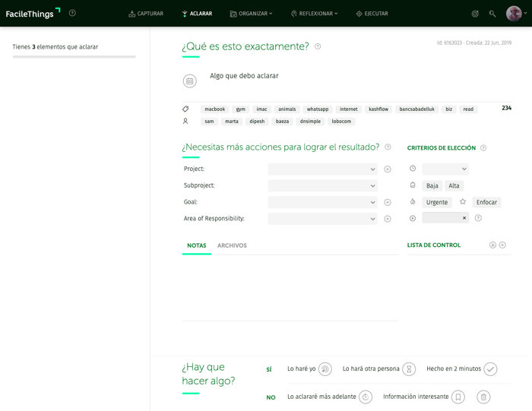Screen dimensions: 532x411
Task: Click the bookmark icon for Información interesante
Action: 458,397
